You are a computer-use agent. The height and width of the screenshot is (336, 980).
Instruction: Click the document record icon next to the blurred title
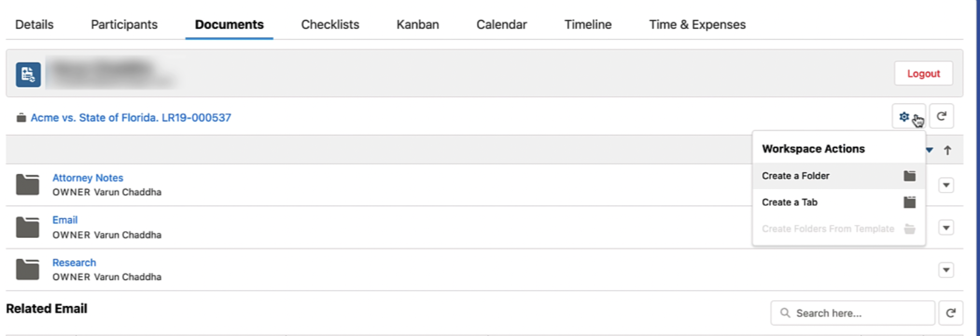tap(29, 74)
